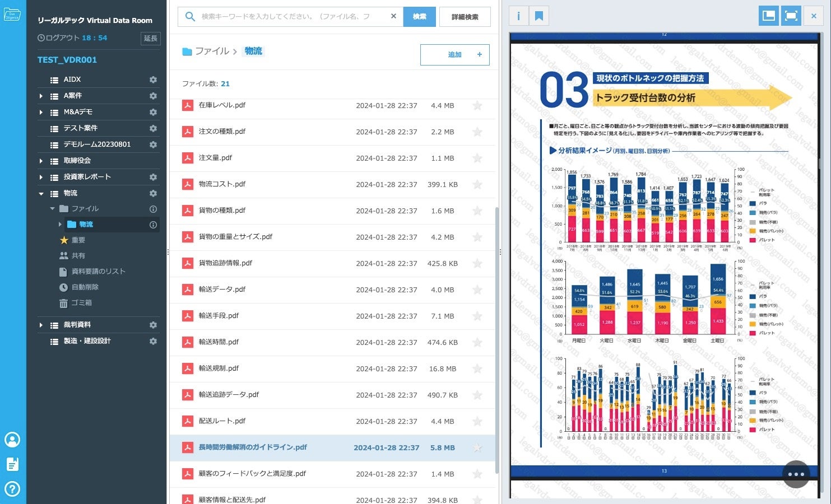Open the user account icon in sidebar
This screenshot has height=504, width=831.
pyautogui.click(x=12, y=440)
